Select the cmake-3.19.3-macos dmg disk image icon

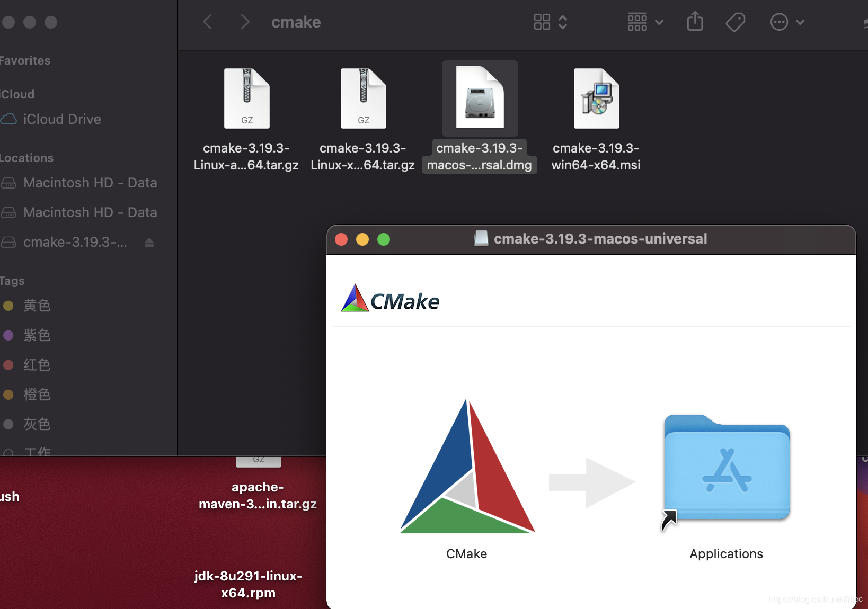coord(480,97)
